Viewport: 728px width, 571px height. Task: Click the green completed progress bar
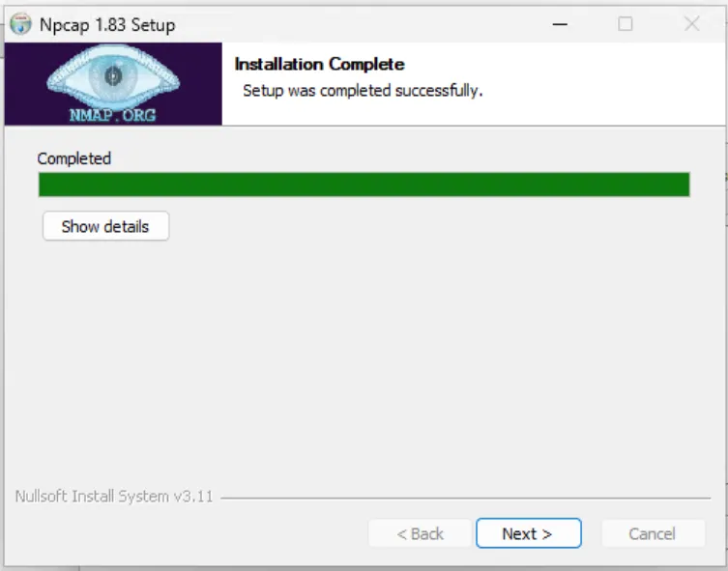364,185
